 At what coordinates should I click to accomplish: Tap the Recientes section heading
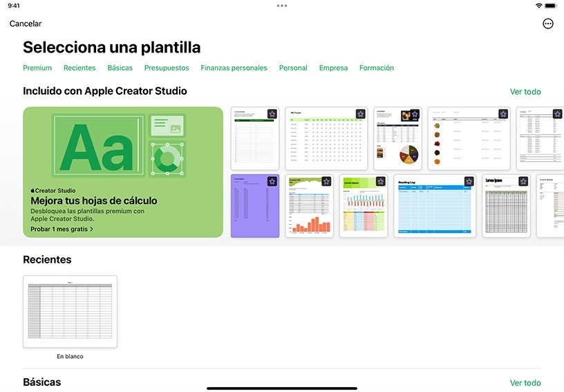click(47, 260)
